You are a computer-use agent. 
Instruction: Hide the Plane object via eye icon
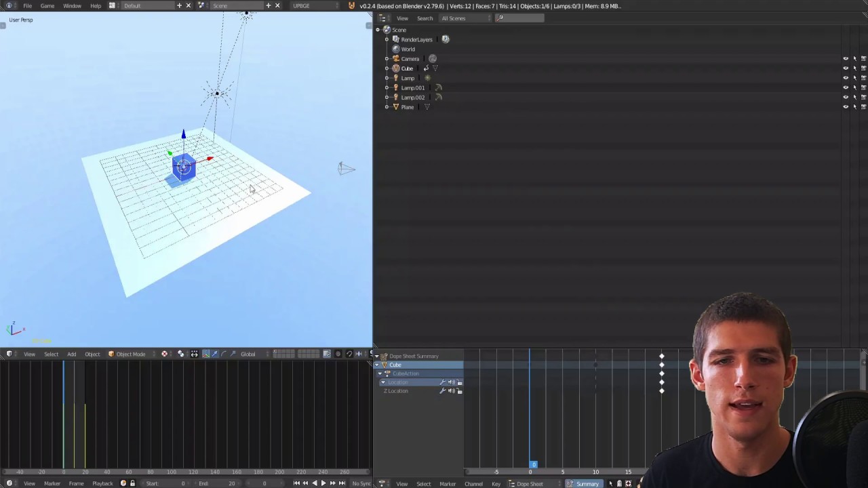coord(846,107)
